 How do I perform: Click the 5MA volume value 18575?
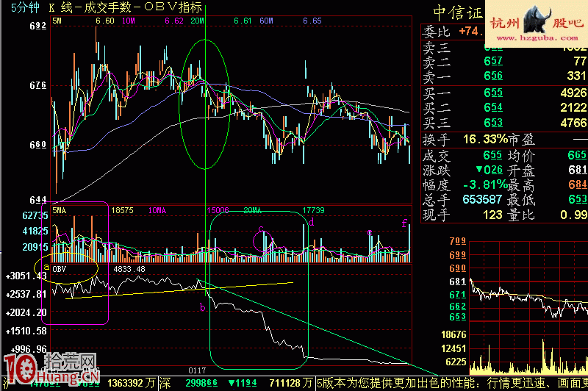pos(122,210)
